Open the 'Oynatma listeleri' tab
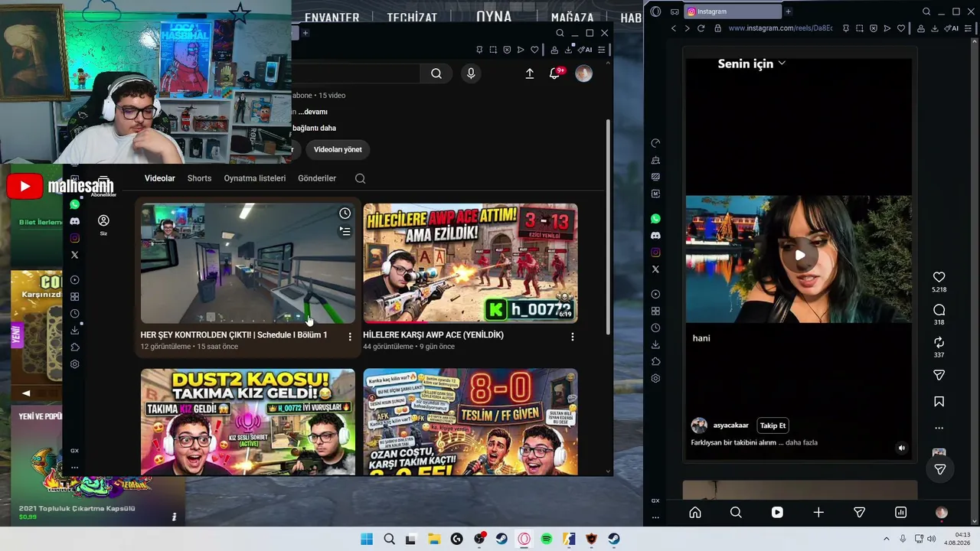 click(255, 178)
